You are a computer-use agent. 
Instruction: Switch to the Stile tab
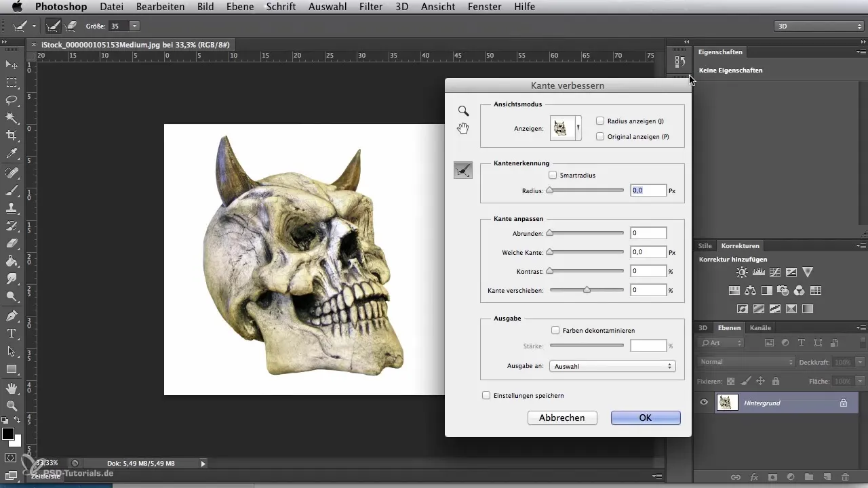(705, 245)
